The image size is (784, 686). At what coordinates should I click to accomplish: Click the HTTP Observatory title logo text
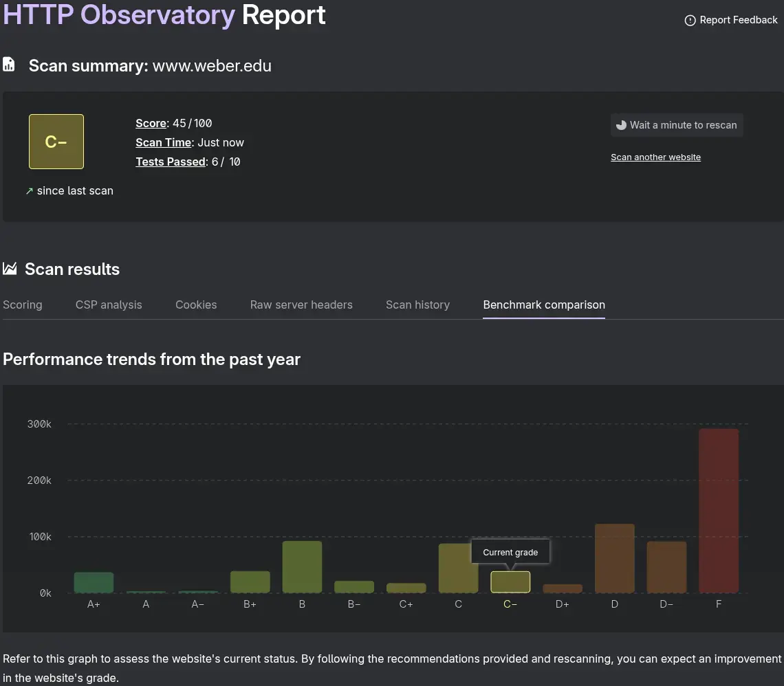coord(119,15)
